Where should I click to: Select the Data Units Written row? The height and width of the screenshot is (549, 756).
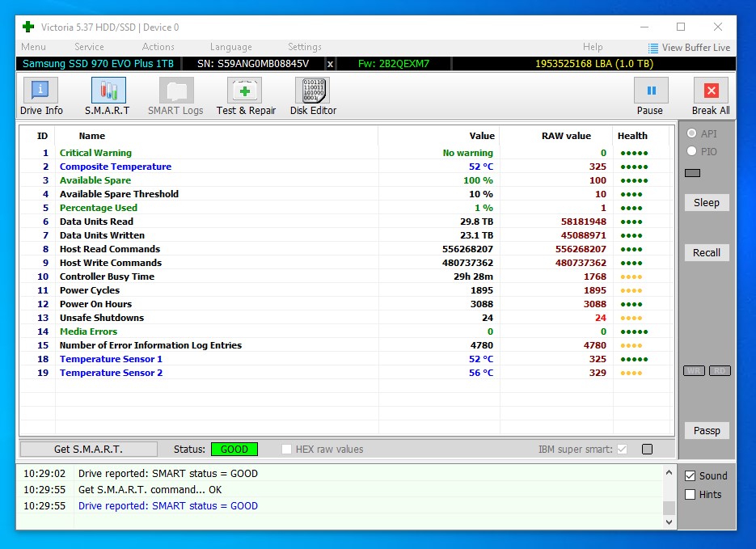(x=346, y=235)
